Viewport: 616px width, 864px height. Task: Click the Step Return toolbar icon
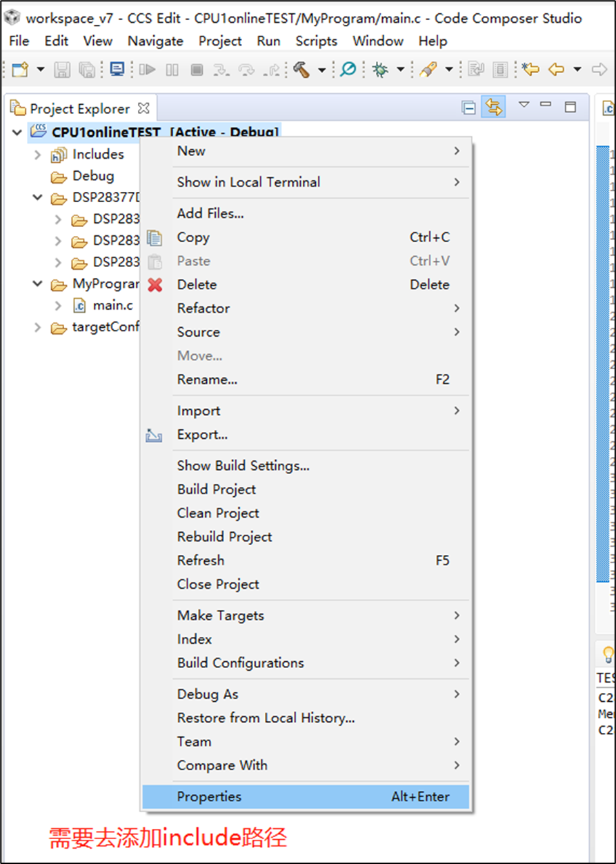point(271,70)
